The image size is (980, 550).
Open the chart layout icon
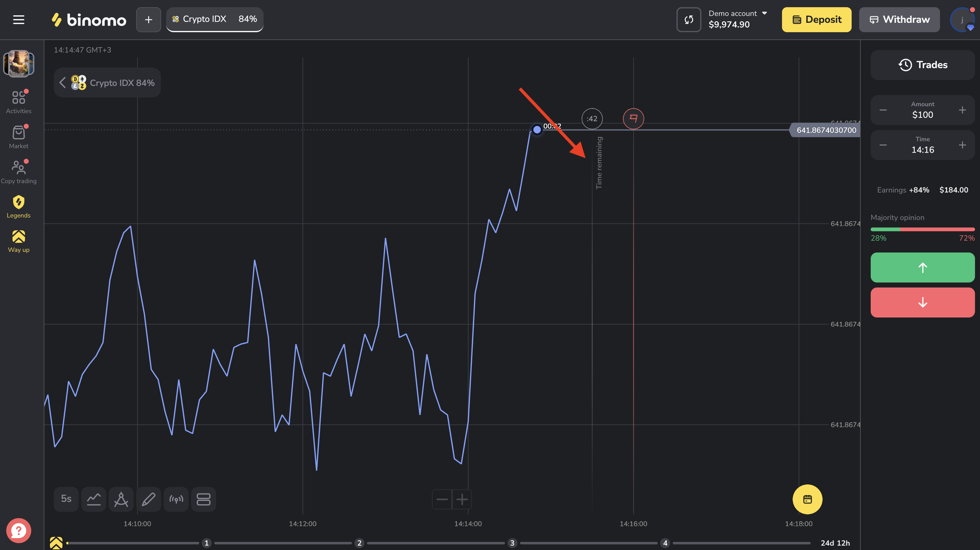point(204,499)
